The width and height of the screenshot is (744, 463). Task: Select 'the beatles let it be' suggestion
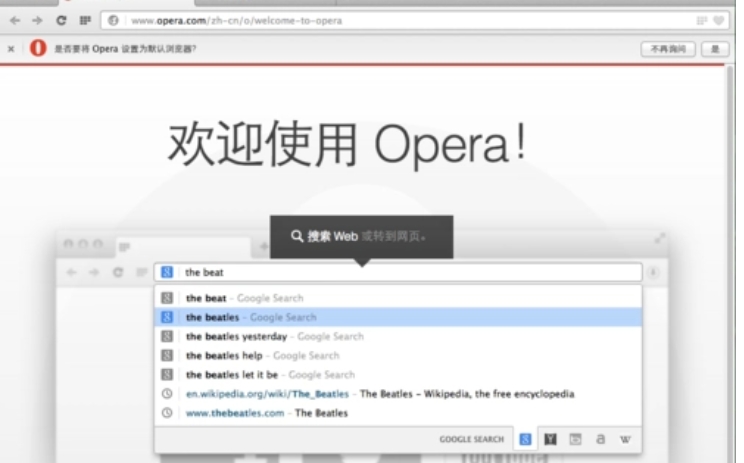coord(398,375)
